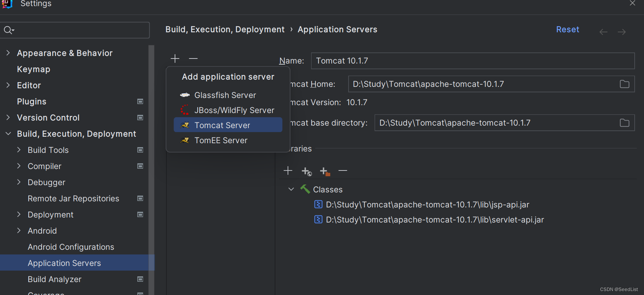This screenshot has height=295, width=644.
Task: Click the Build Analyzer project-level icon
Action: coord(140,279)
